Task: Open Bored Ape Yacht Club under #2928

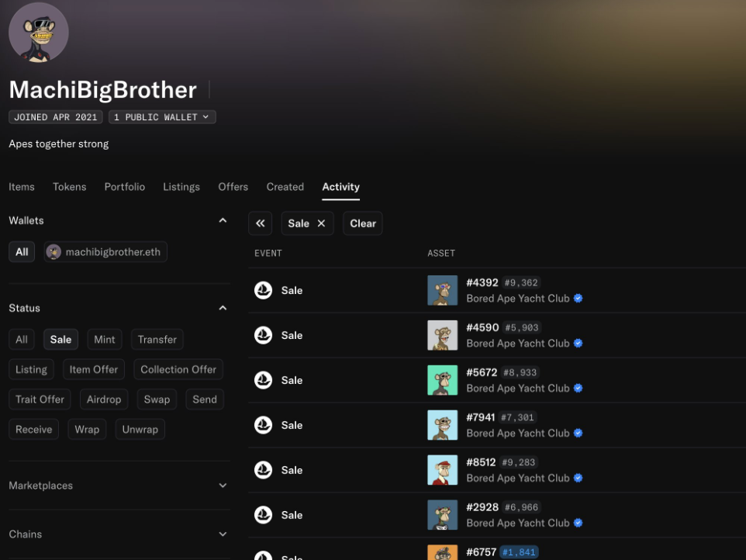Action: (x=518, y=523)
